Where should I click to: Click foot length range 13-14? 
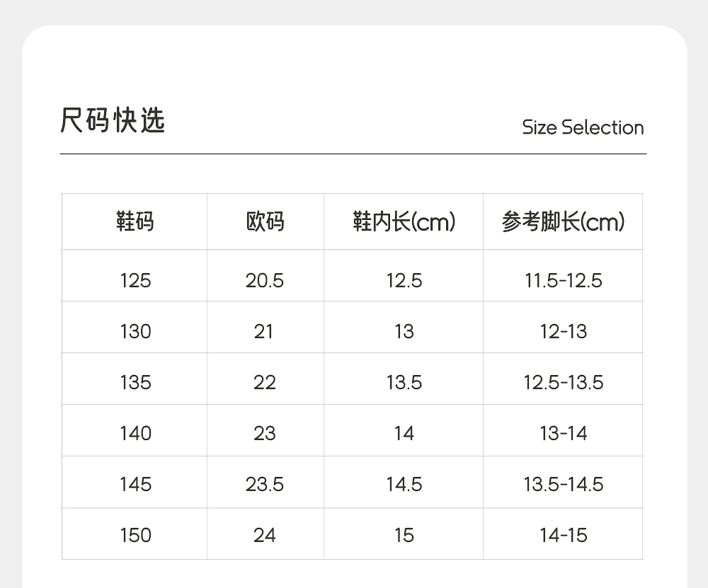pyautogui.click(x=563, y=434)
